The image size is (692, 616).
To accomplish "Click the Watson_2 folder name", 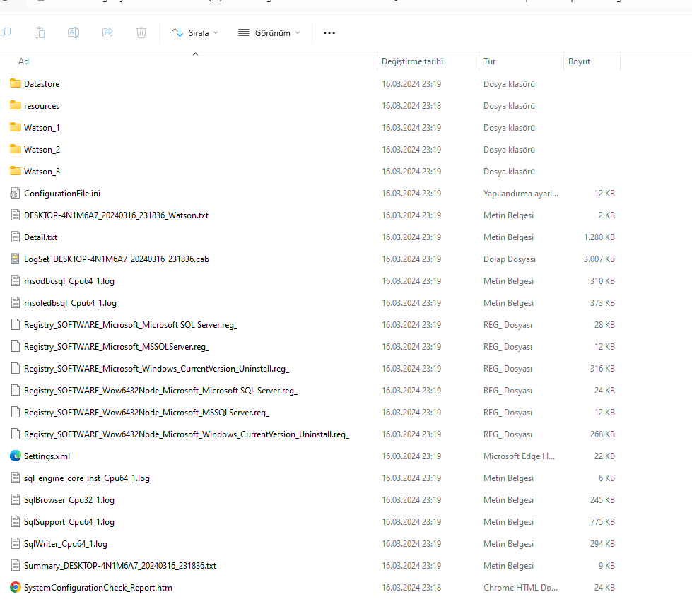I will (x=42, y=150).
